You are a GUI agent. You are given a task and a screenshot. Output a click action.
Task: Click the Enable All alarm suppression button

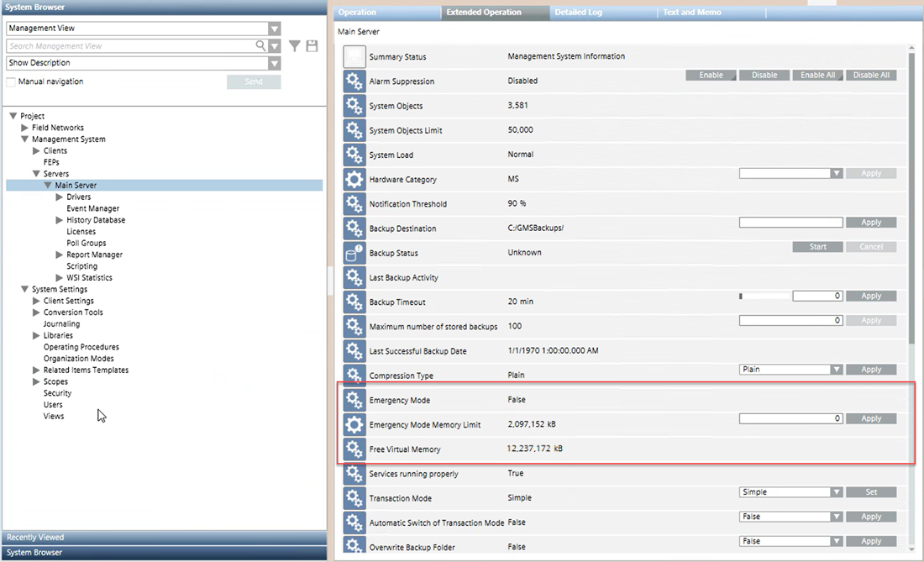[x=817, y=76]
